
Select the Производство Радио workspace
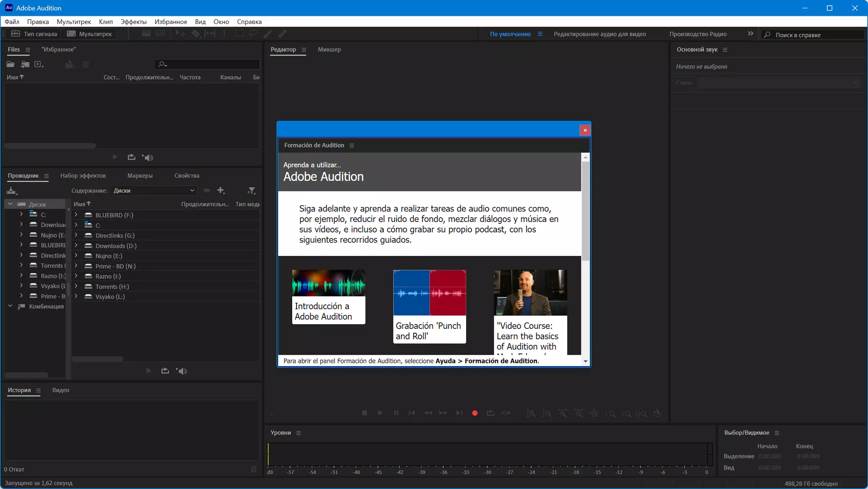coord(698,34)
